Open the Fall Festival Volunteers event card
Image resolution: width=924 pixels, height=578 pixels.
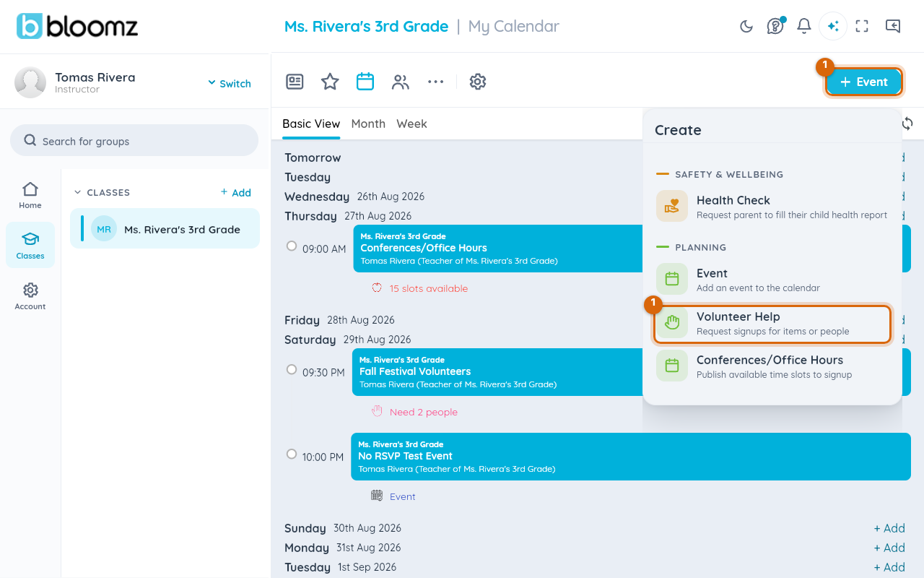click(x=497, y=371)
